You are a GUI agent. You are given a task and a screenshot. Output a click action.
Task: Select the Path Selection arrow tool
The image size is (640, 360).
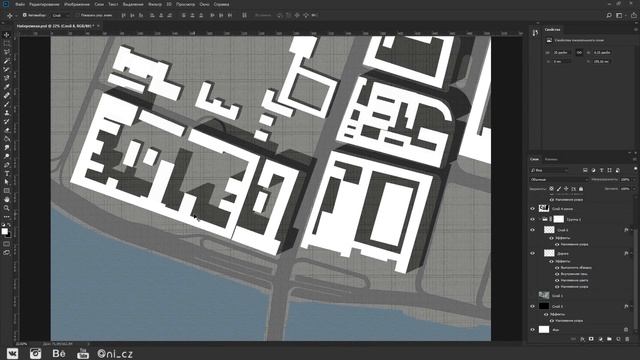(7, 182)
